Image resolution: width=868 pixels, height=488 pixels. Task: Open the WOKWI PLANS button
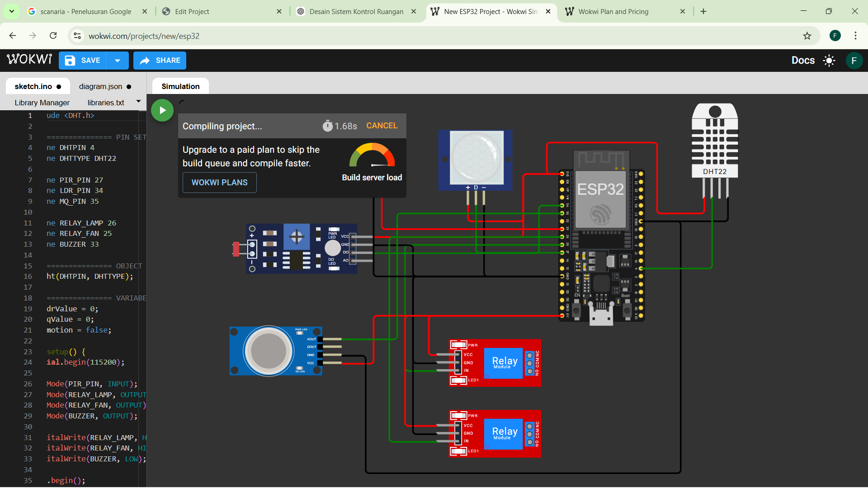point(219,183)
